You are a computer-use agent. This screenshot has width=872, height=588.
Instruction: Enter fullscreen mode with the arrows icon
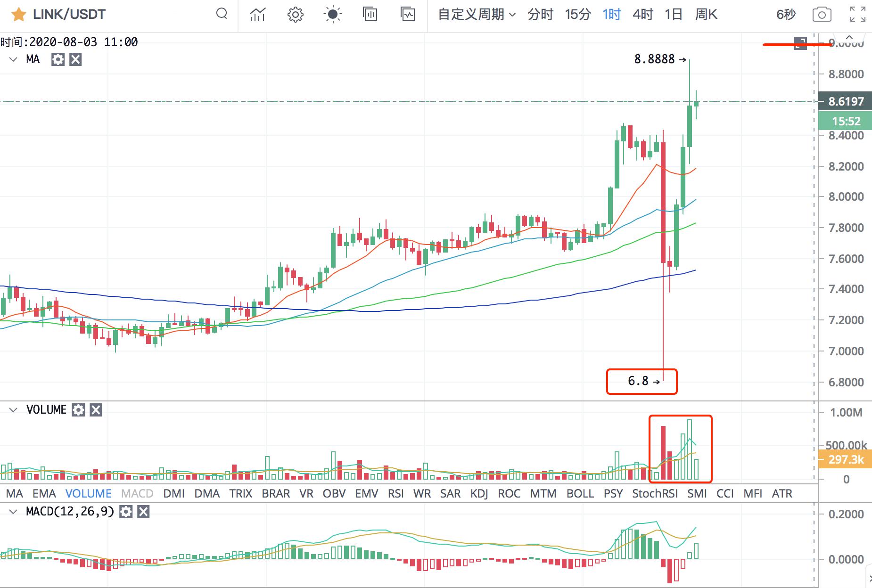(x=858, y=15)
